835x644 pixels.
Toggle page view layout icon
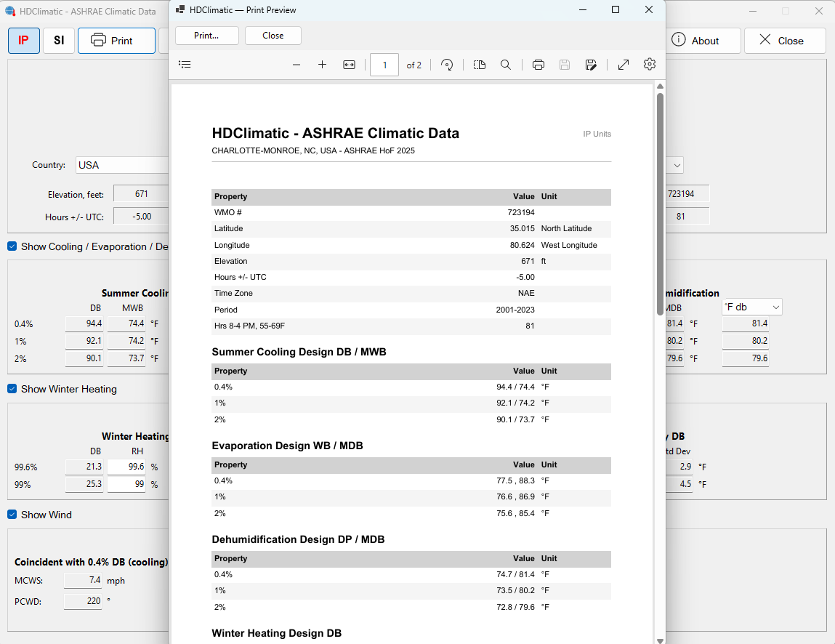[x=480, y=65]
